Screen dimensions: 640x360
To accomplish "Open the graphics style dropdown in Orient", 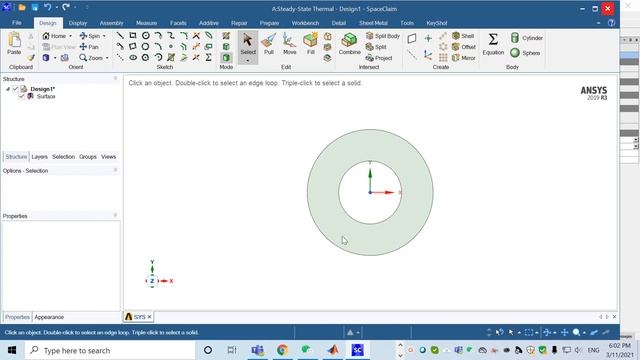I will pyautogui.click(x=55, y=58).
